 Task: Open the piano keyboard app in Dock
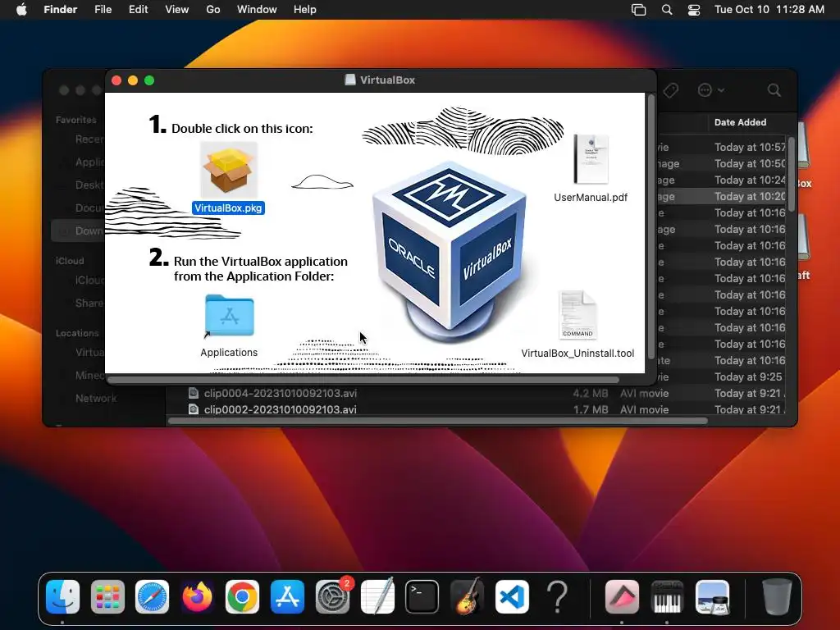coord(667,597)
